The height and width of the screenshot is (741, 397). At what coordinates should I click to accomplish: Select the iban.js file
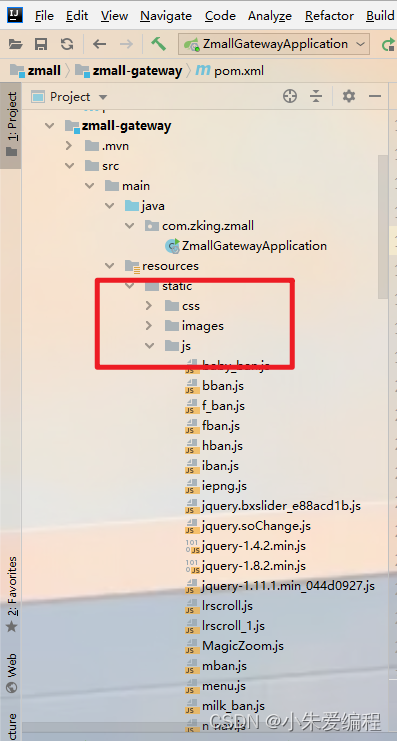pos(212,465)
